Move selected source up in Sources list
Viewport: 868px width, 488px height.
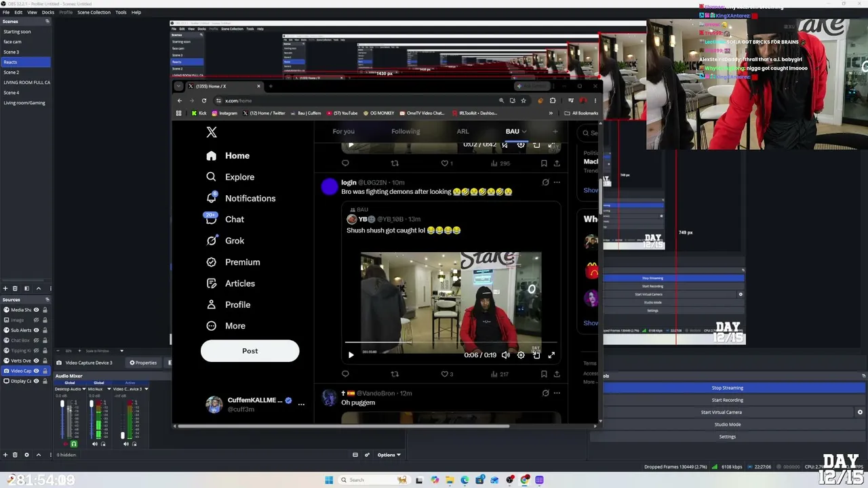point(38,455)
